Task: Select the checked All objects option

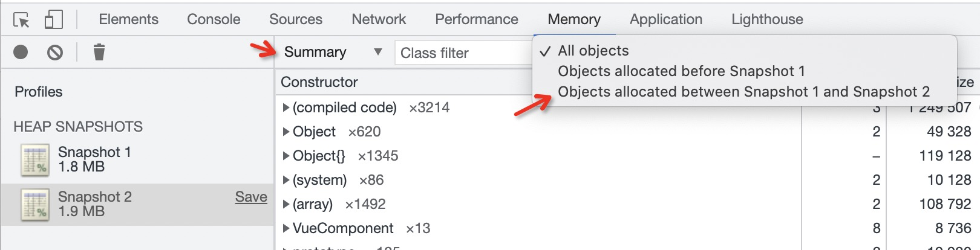Action: click(593, 51)
